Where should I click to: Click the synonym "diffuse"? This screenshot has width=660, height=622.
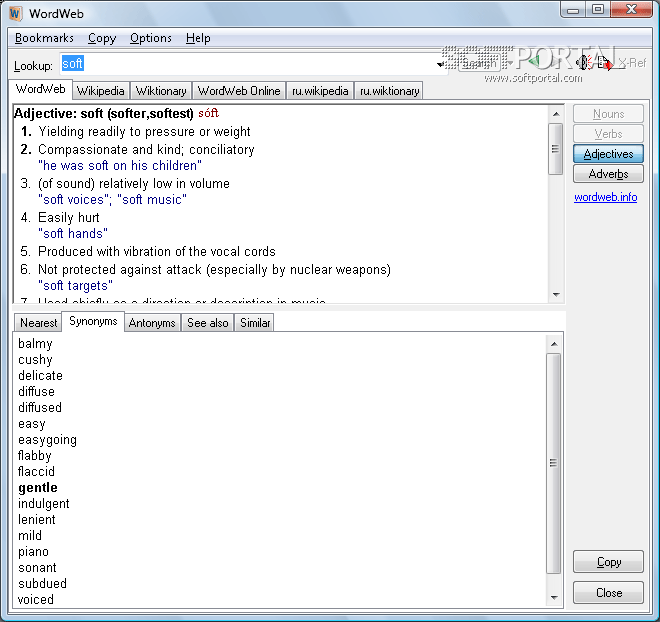click(36, 391)
